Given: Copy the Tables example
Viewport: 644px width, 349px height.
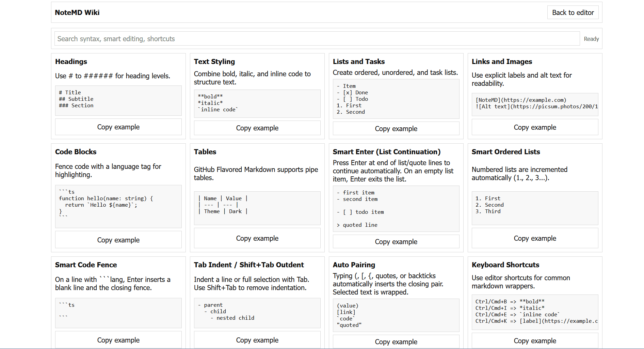Looking at the screenshot, I should (257, 238).
